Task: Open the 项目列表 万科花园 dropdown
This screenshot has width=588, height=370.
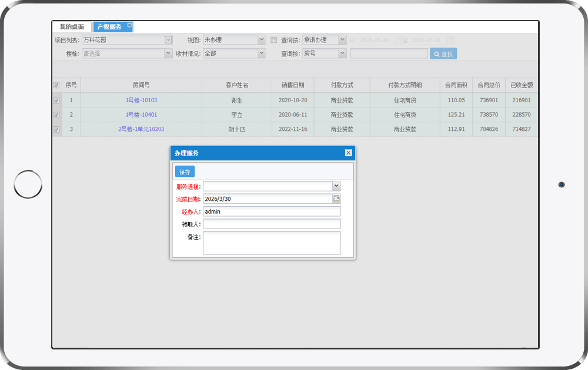Action: click(168, 40)
